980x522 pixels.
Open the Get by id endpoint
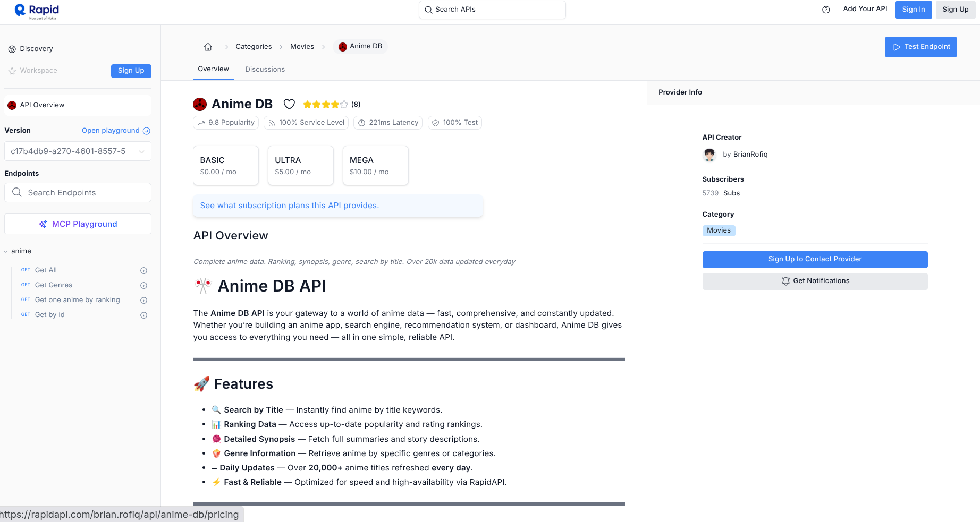click(50, 315)
